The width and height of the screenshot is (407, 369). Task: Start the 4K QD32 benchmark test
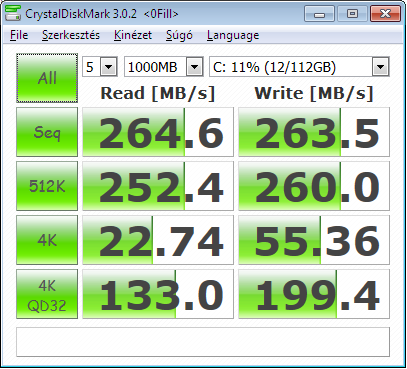tap(47, 294)
